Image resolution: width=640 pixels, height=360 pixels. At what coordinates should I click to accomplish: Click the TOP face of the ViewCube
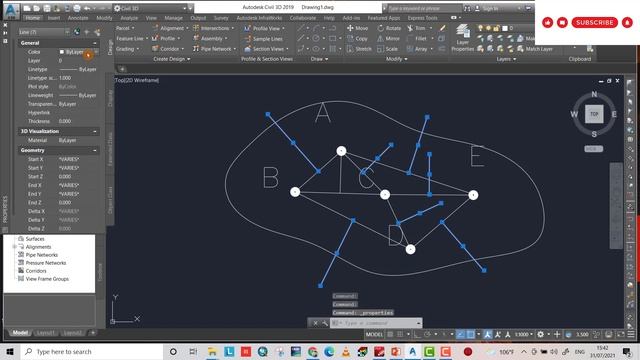coord(594,114)
